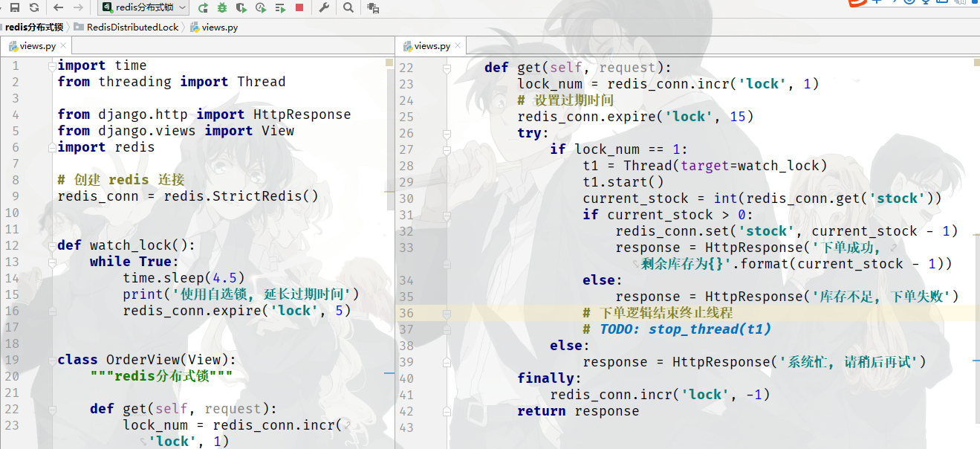Click line number 9 in left gutter
The image size is (980, 449).
pyautogui.click(x=15, y=196)
